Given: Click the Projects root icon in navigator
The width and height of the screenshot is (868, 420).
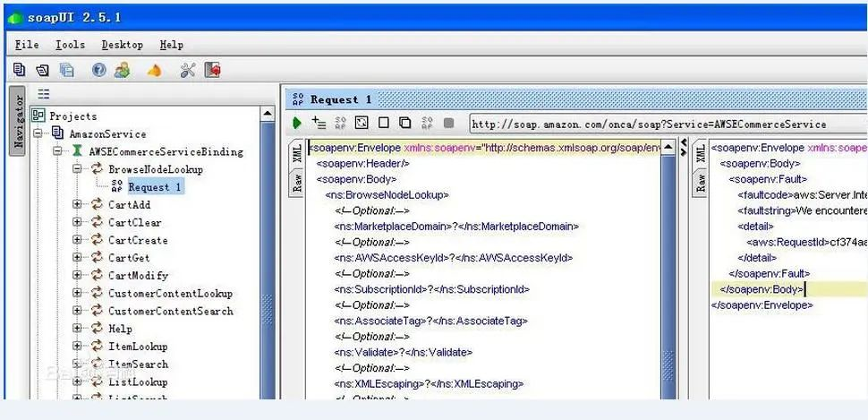Looking at the screenshot, I should (38, 116).
